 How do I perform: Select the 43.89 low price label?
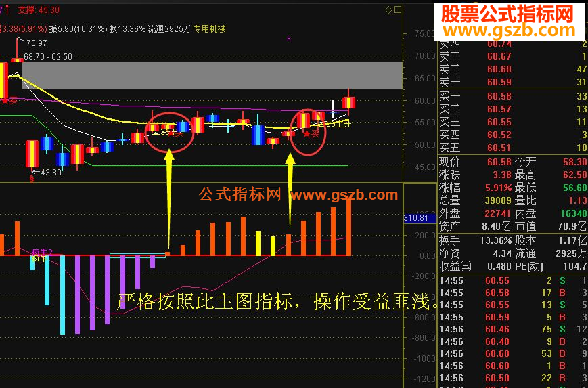point(51,173)
